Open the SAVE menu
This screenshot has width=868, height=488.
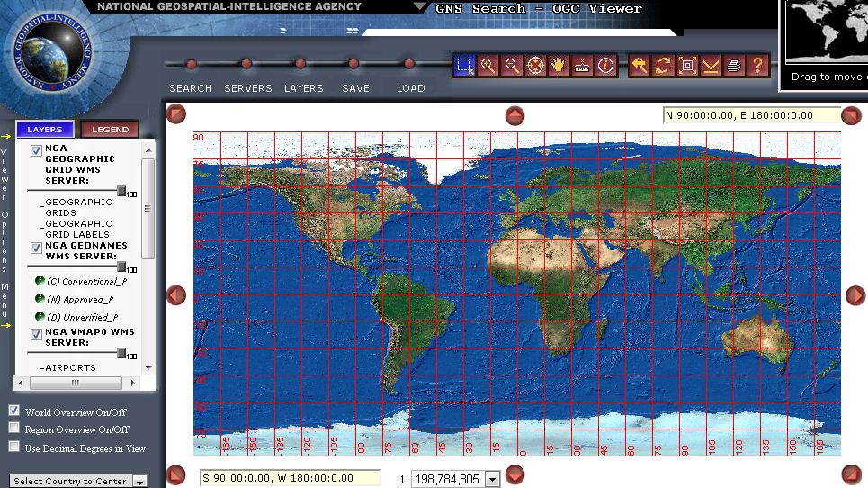click(x=355, y=88)
